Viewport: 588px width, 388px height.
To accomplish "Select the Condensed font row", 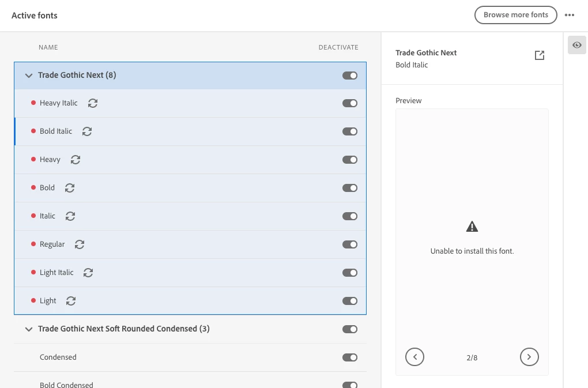I will tap(190, 357).
